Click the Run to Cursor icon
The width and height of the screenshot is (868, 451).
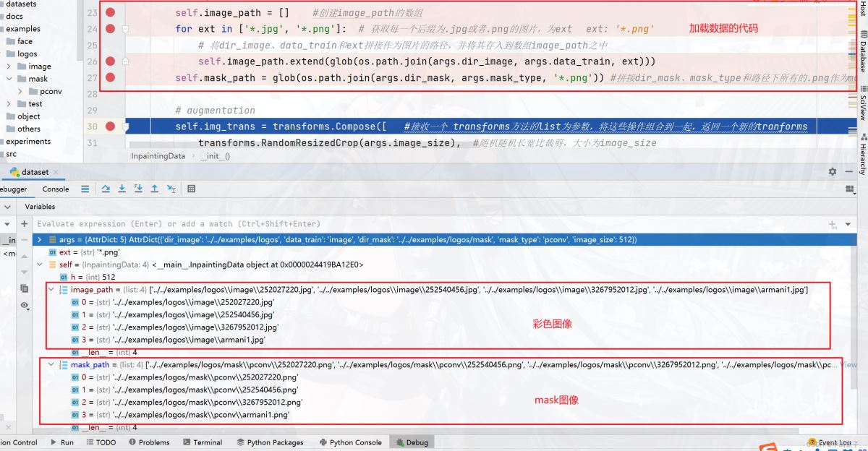[x=171, y=189]
